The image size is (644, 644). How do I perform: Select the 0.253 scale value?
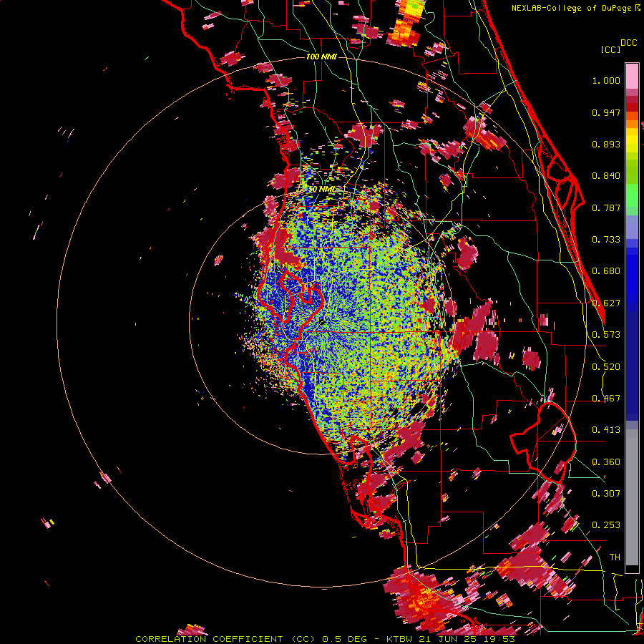point(606,525)
